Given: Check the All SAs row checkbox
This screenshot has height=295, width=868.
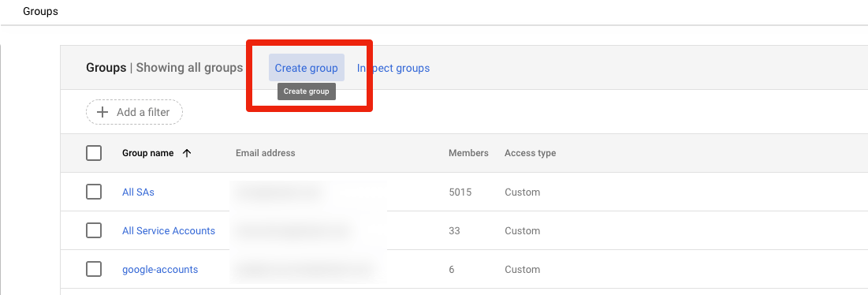Looking at the screenshot, I should 94,192.
